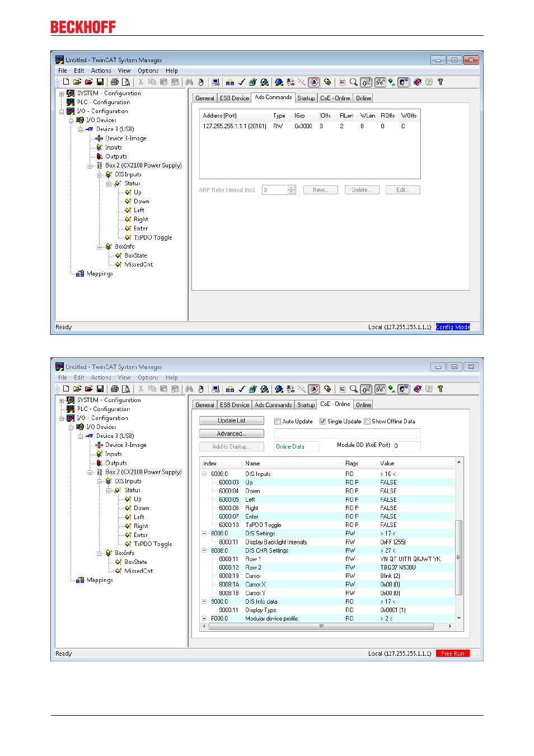Collapse BoxInfo node in Config Mode window
The image size is (534, 756).
[x=100, y=246]
